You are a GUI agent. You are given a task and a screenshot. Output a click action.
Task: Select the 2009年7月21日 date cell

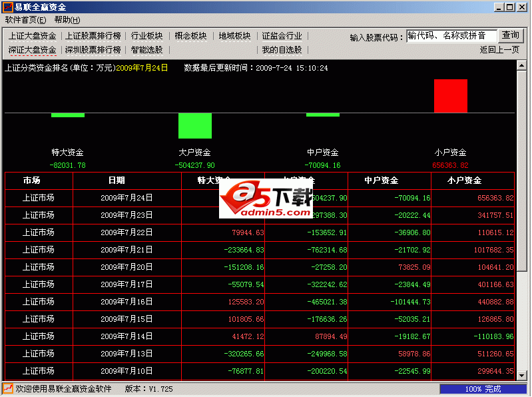pyautogui.click(x=127, y=250)
